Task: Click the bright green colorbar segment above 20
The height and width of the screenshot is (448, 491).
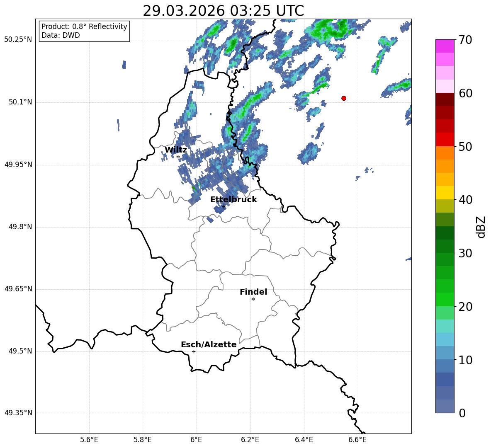Action: pyautogui.click(x=445, y=299)
